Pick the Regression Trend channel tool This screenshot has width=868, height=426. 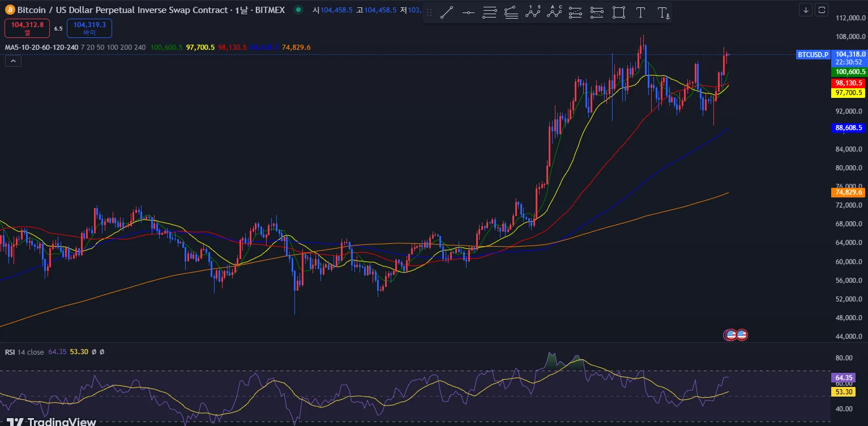coord(511,12)
